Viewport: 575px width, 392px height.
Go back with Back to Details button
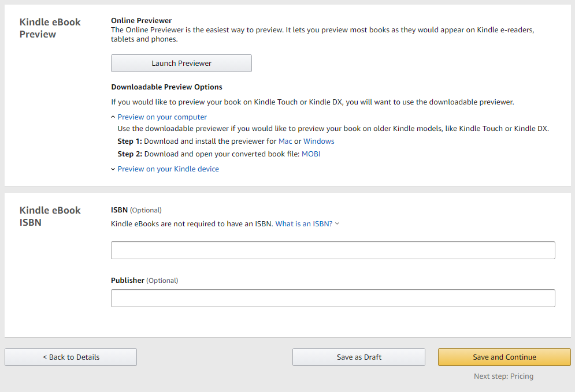71,357
